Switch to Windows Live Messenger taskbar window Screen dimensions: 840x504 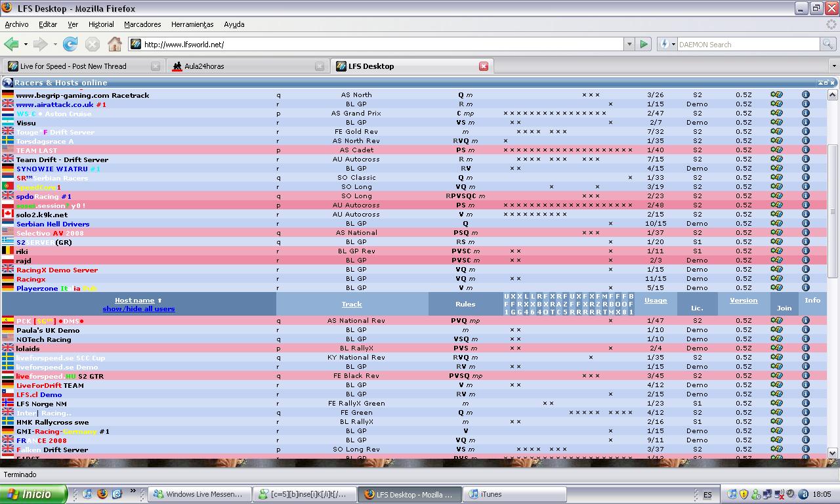click(x=199, y=494)
